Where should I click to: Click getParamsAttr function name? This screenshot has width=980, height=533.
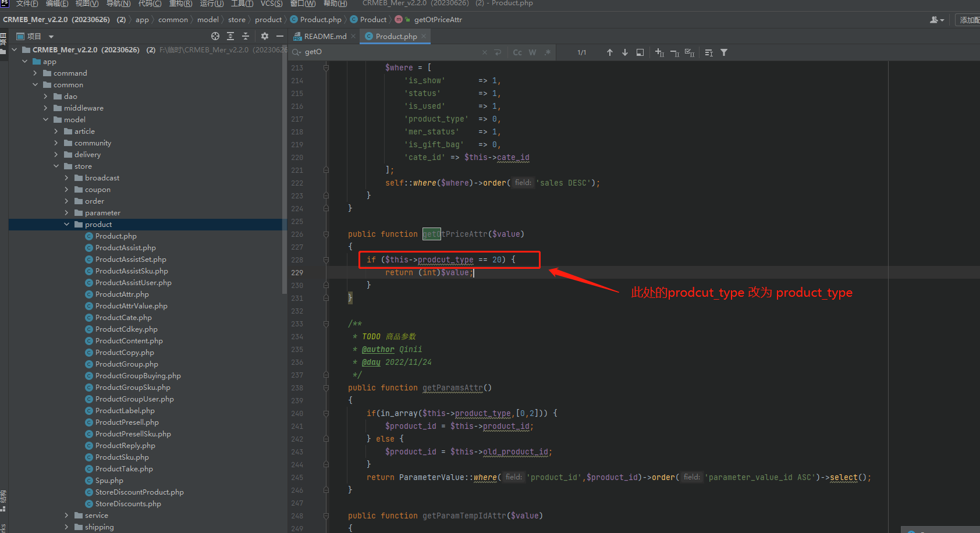(453, 388)
